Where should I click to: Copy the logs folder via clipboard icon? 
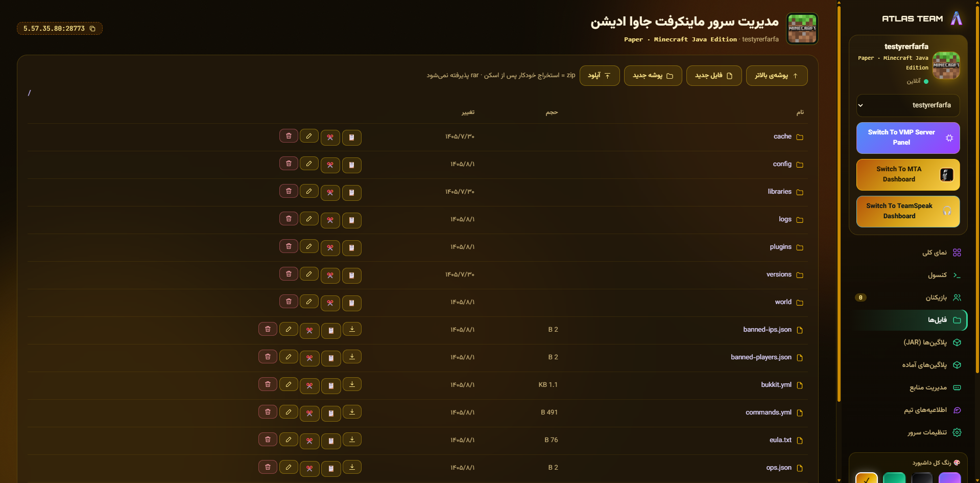[352, 220]
